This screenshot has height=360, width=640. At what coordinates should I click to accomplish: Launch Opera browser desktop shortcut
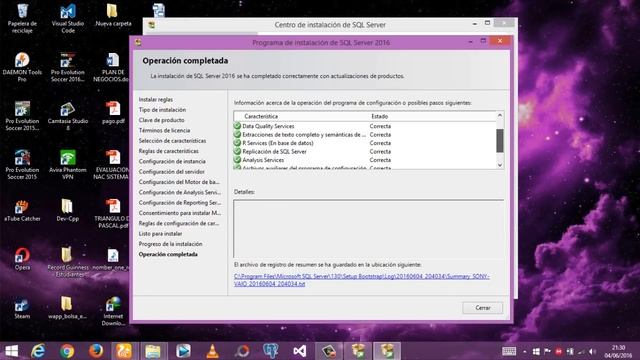pos(22,259)
